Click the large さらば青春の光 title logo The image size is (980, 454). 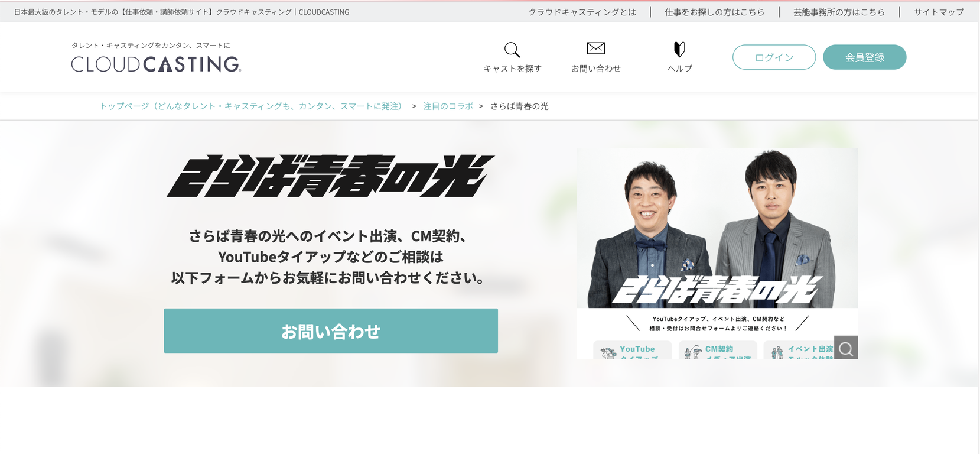click(x=331, y=176)
